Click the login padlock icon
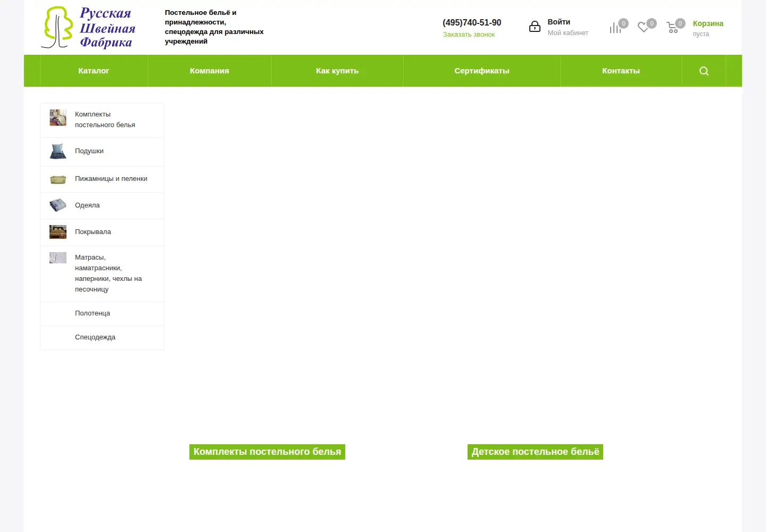The height and width of the screenshot is (532, 766). (x=535, y=27)
